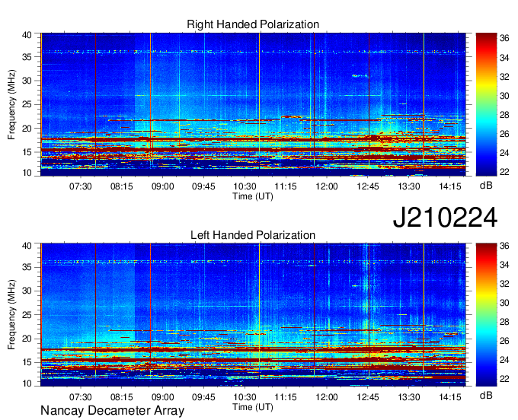Select 10:30 time tick on Right Handed plot
The width and height of the screenshot is (518, 420).
coord(245,186)
